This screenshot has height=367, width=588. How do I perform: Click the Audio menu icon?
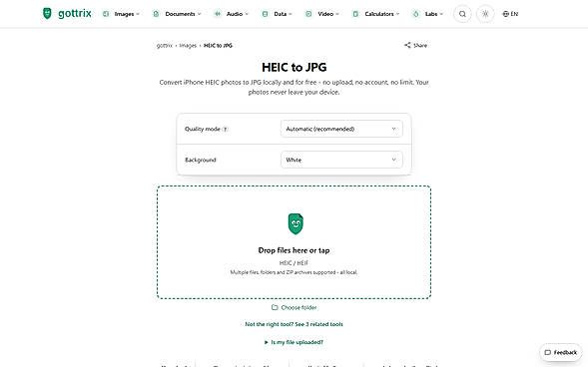218,14
